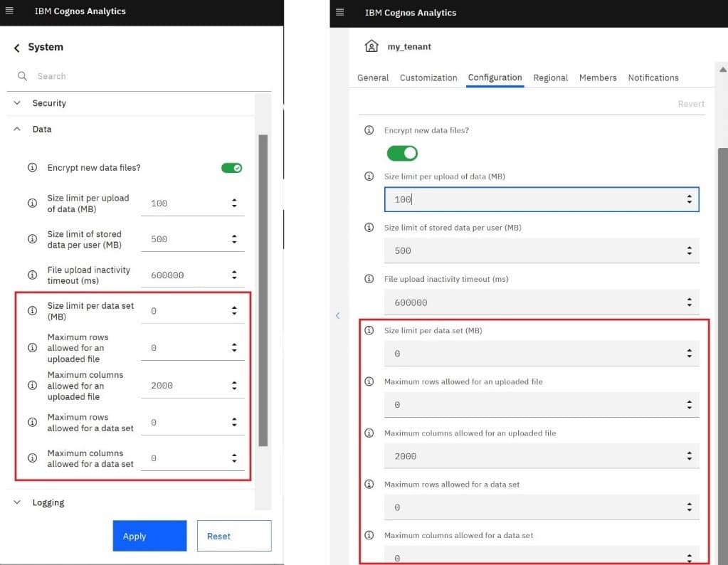
Task: Click the my_tenant tenant icon
Action: [370, 45]
